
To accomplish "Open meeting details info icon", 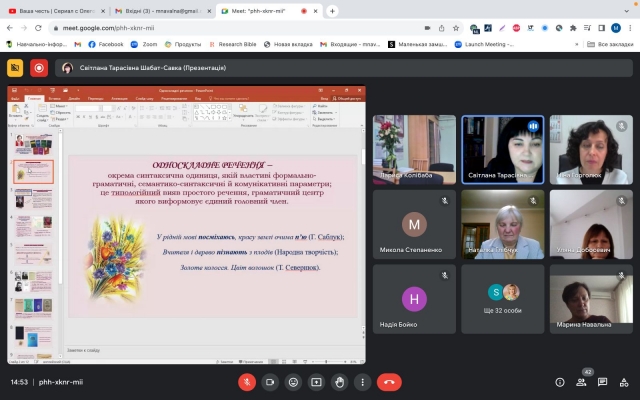I will pos(560,382).
